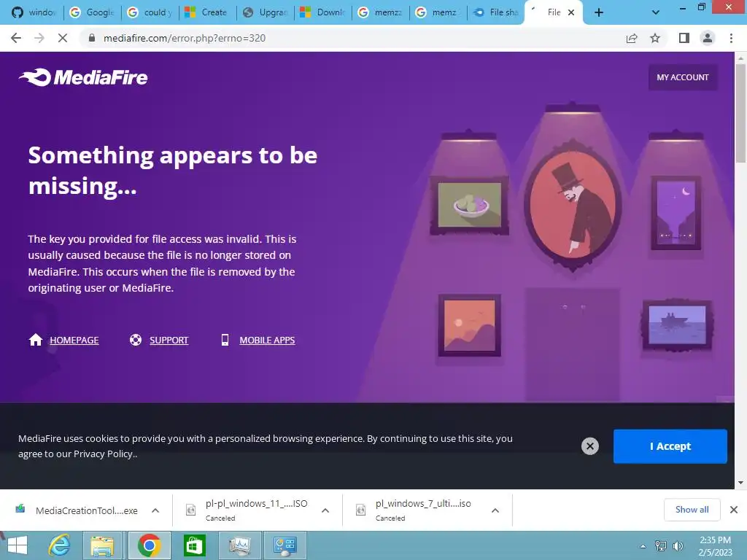Switch to the 'memzz' tab

[380, 12]
